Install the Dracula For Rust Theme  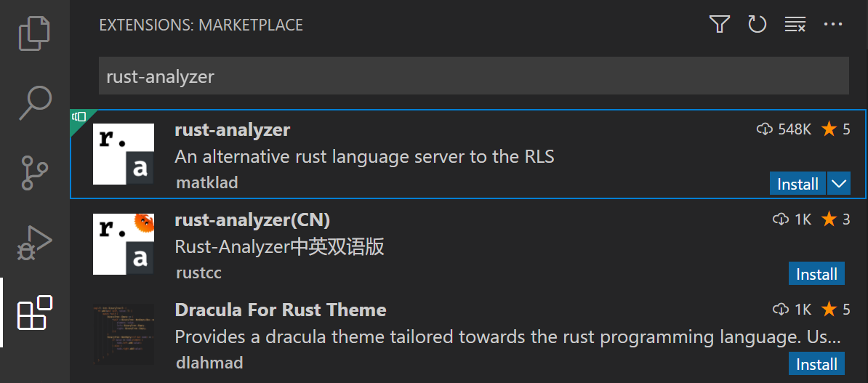tap(816, 364)
